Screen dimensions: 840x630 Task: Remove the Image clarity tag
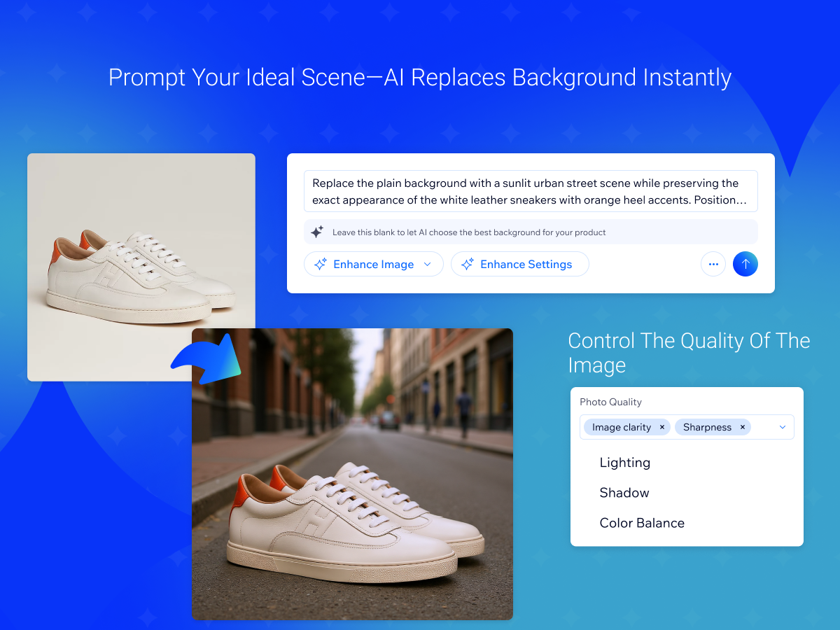pos(662,427)
